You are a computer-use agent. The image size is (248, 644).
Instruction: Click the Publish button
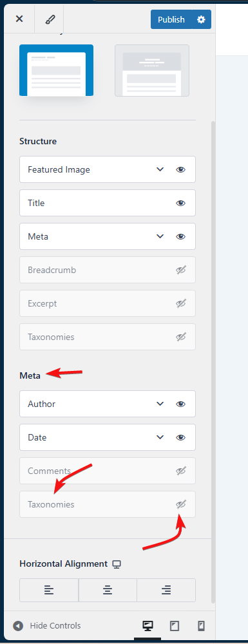click(x=171, y=19)
